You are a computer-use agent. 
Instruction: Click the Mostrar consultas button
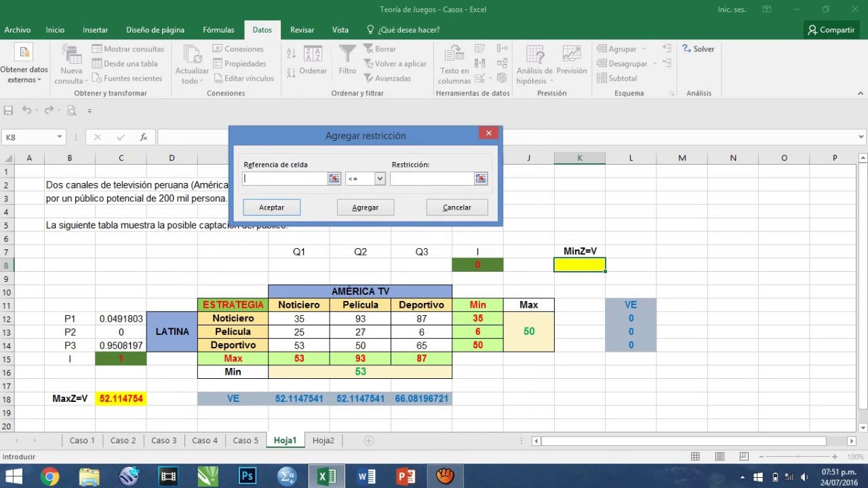click(x=128, y=49)
